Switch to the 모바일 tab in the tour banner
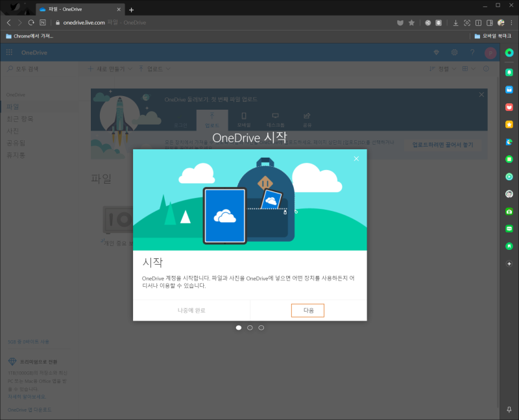The height and width of the screenshot is (420, 519). [x=244, y=120]
